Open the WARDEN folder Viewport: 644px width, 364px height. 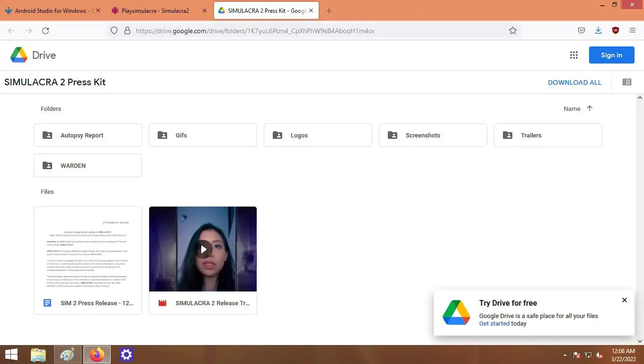coord(88,165)
